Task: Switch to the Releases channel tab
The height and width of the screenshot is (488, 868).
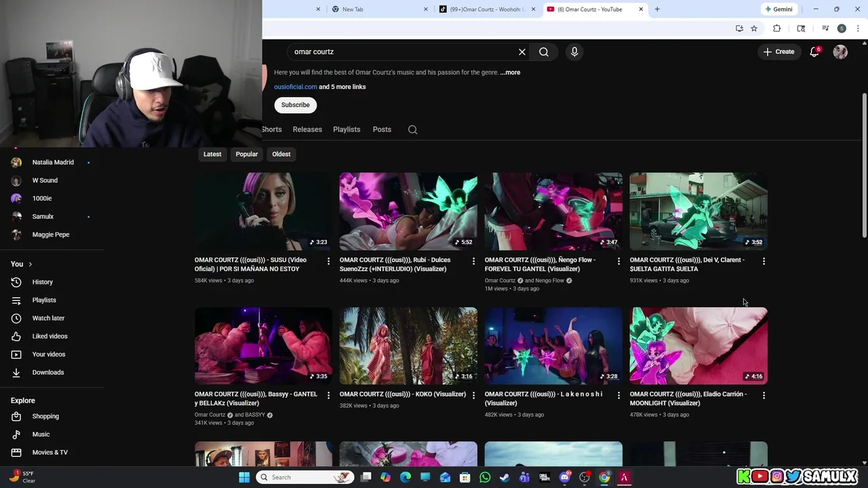Action: (x=307, y=129)
